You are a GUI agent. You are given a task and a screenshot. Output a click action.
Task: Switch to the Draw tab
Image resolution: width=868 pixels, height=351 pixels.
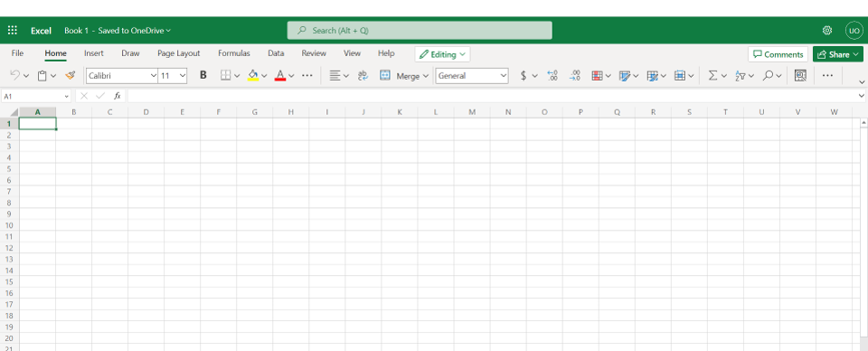click(x=130, y=53)
